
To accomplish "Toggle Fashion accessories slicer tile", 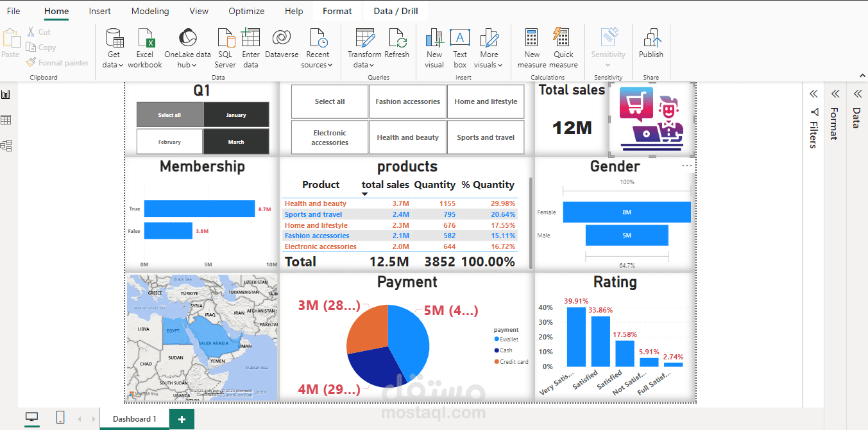I will coord(408,101).
